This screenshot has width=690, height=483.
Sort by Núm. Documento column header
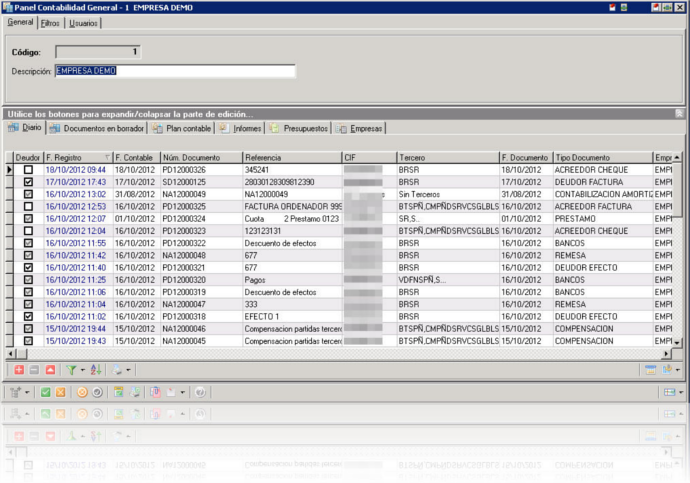coord(201,157)
